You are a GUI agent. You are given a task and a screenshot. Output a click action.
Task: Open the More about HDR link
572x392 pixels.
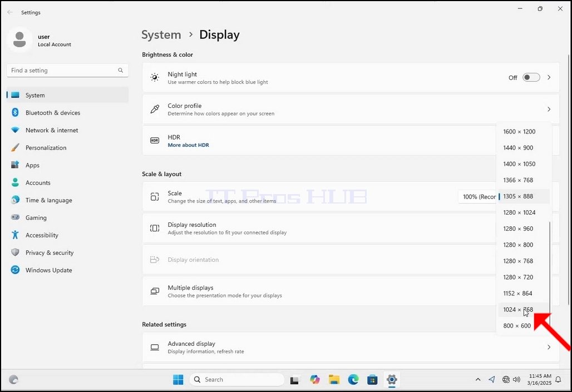point(188,145)
